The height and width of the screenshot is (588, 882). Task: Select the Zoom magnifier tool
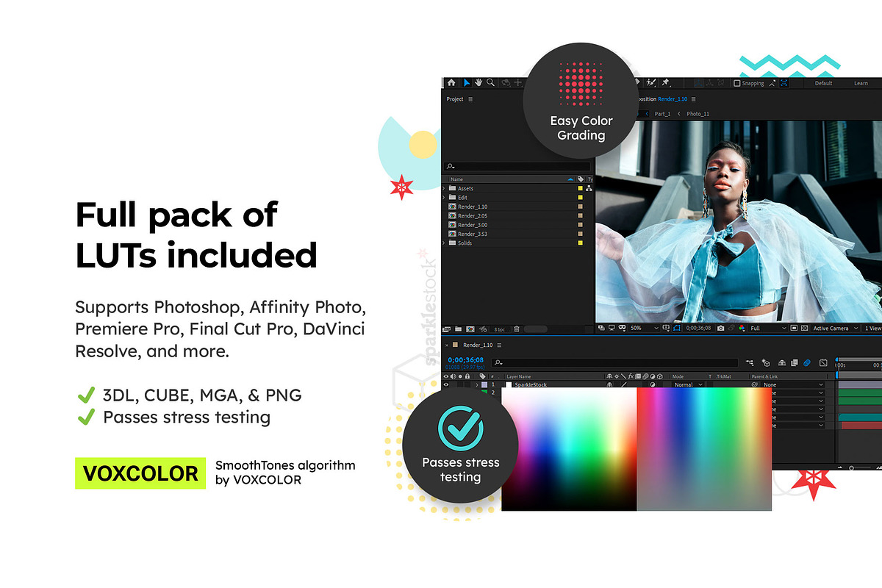coord(490,82)
